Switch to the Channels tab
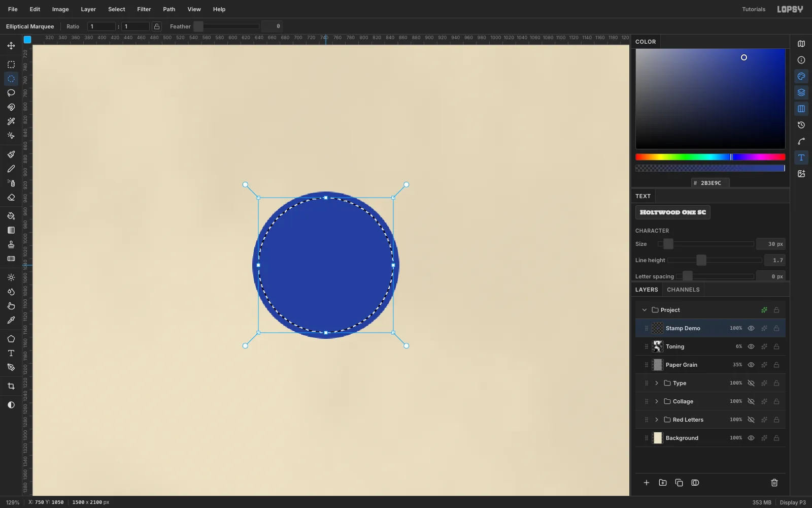812x508 pixels. 683,290
